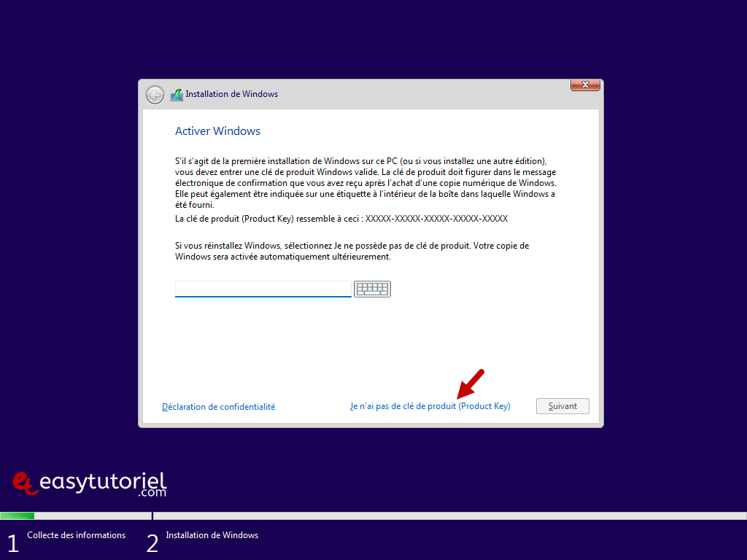Image resolution: width=747 pixels, height=560 pixels.
Task: Click the paragraph starting Si vous réinstallez Windows
Action: point(352,251)
